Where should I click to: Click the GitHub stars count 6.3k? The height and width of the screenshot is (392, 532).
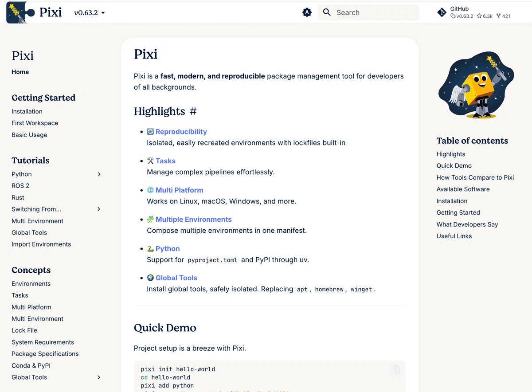(x=485, y=16)
